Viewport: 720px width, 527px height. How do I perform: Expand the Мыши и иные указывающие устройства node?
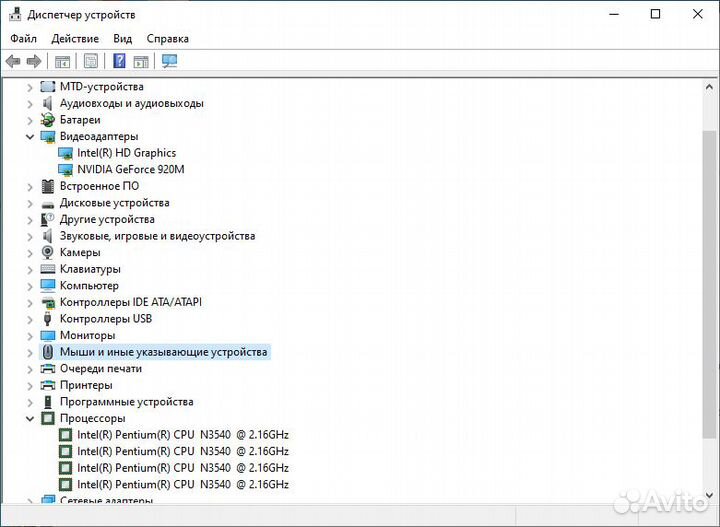30,353
